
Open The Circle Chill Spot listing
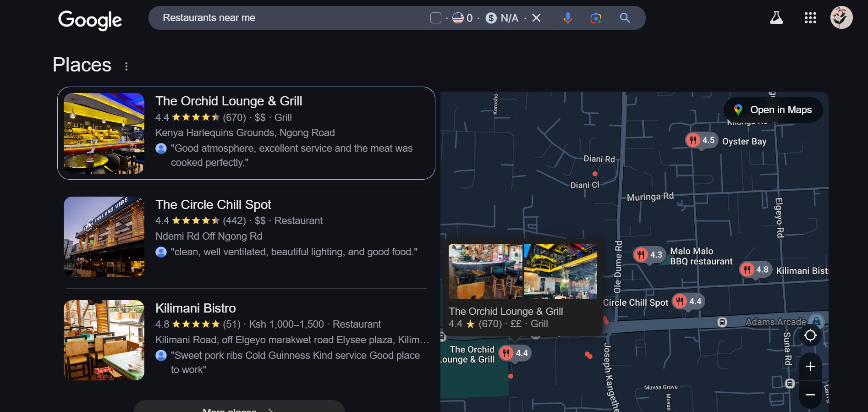pos(213,204)
